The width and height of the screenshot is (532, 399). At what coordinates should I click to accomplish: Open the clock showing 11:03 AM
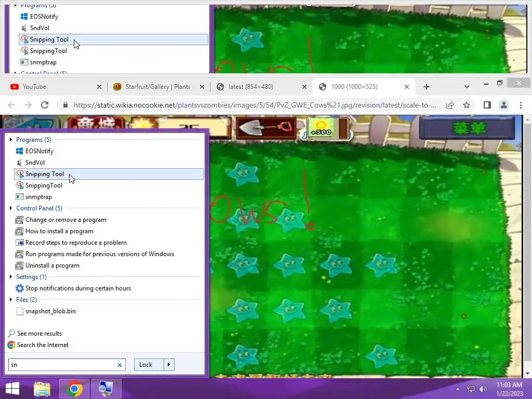(x=509, y=389)
